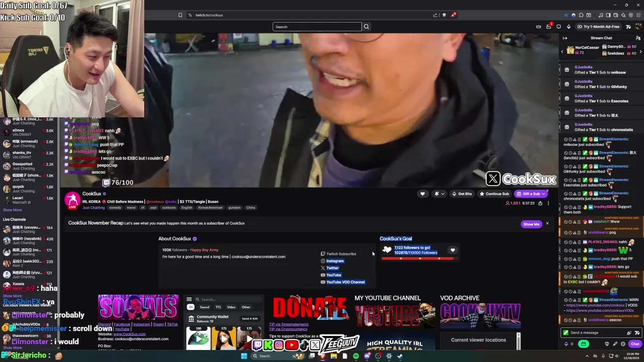Open the chat community users list icon
644x362 pixels.
tap(638, 38)
